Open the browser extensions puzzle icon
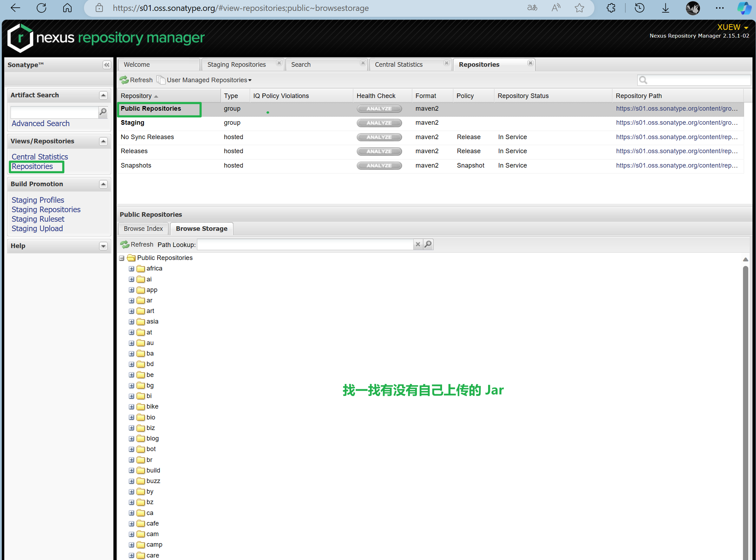 (611, 8)
